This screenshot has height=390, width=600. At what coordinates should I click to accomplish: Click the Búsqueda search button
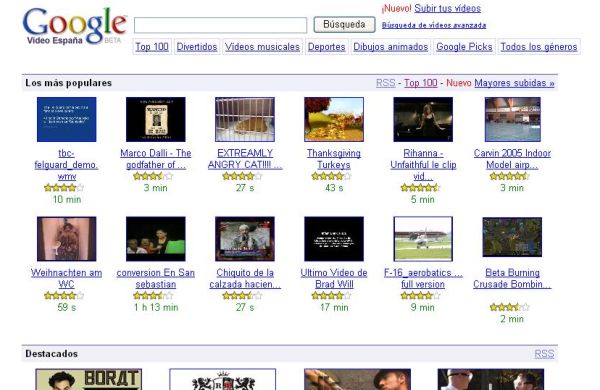click(x=344, y=24)
